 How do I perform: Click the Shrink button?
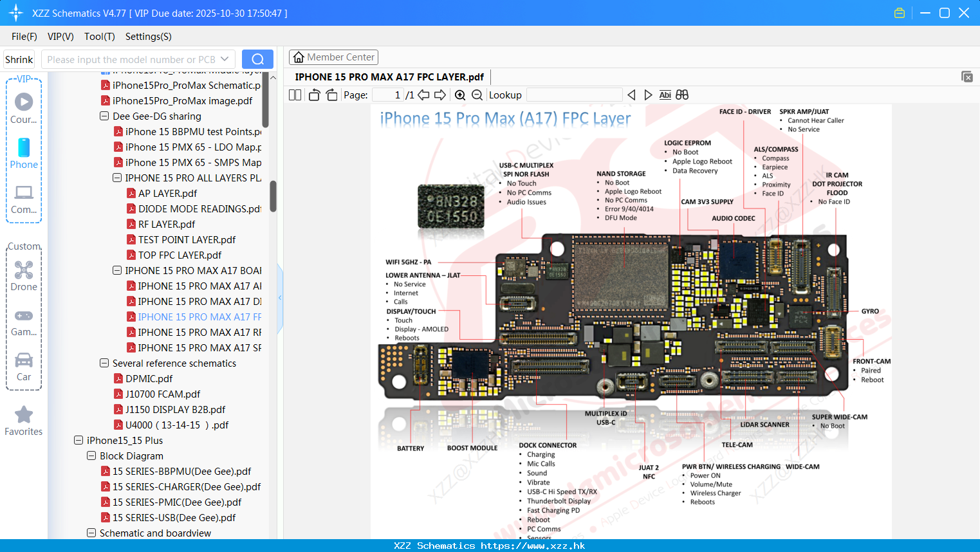19,59
